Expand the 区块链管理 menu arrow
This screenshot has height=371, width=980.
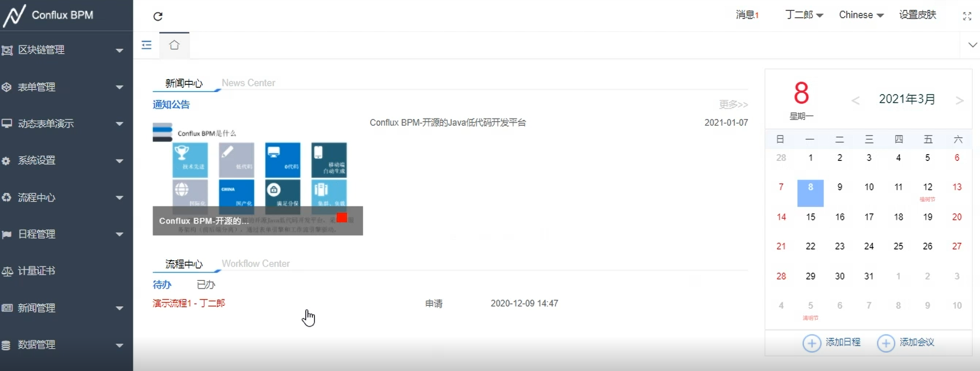119,51
